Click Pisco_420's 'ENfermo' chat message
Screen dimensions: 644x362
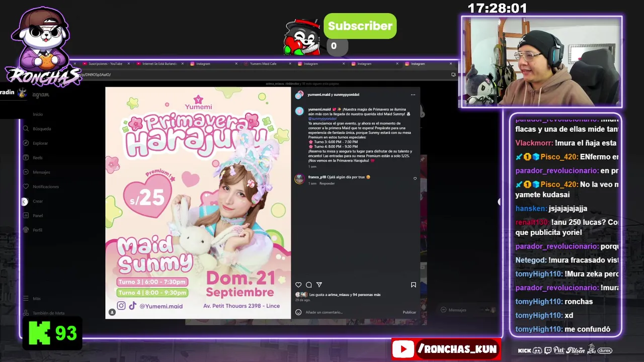click(567, 157)
